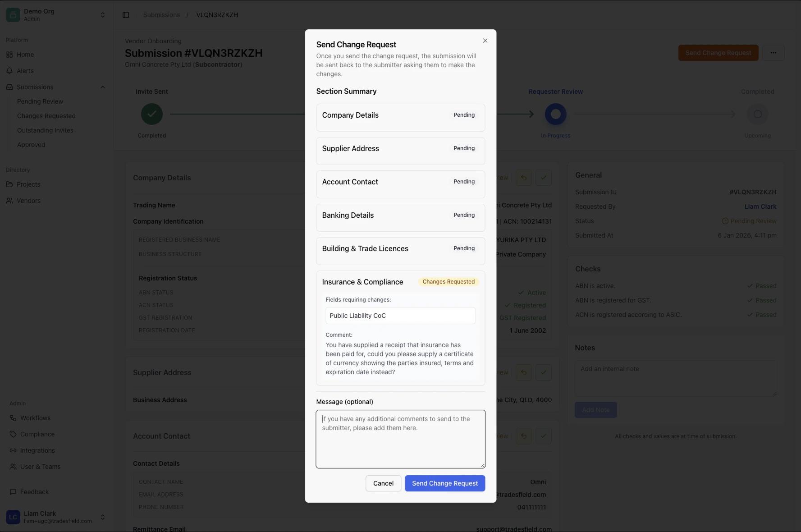
Task: Open the Feedback panel
Action: (34, 491)
